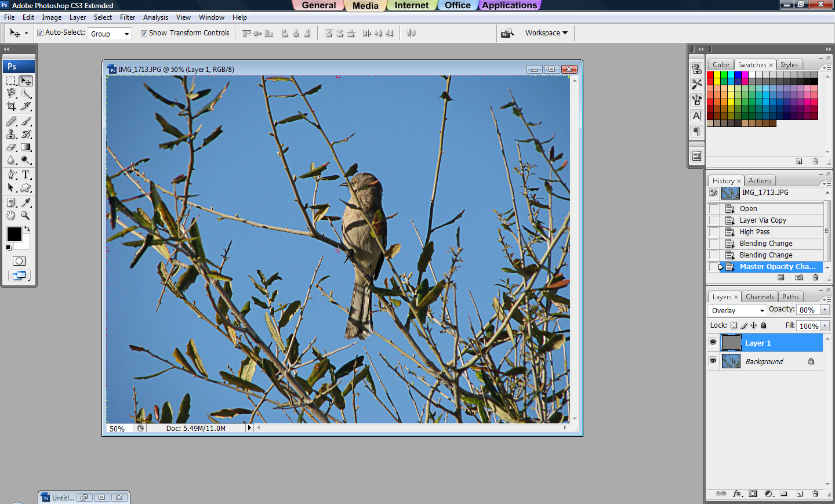Open the Workspace dropdown
835x504 pixels.
click(x=545, y=33)
